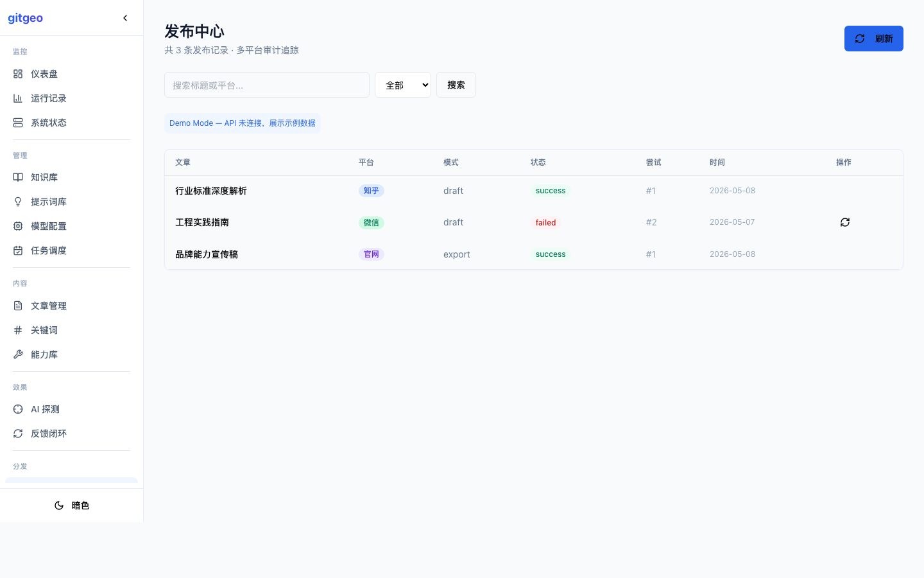This screenshot has height=578, width=924.
Task: Click the 官网 platform badge
Action: (x=372, y=254)
